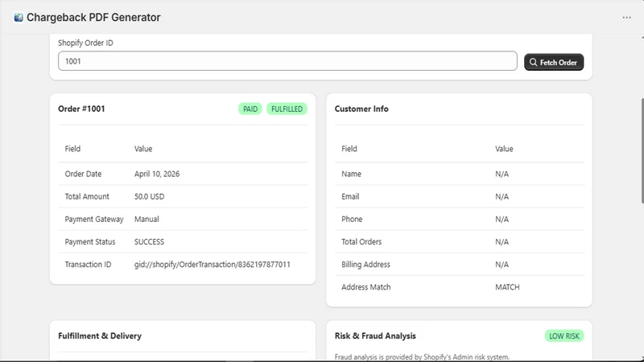644x362 pixels.
Task: Click the N/A value in the Name row
Action: pyautogui.click(x=502, y=174)
